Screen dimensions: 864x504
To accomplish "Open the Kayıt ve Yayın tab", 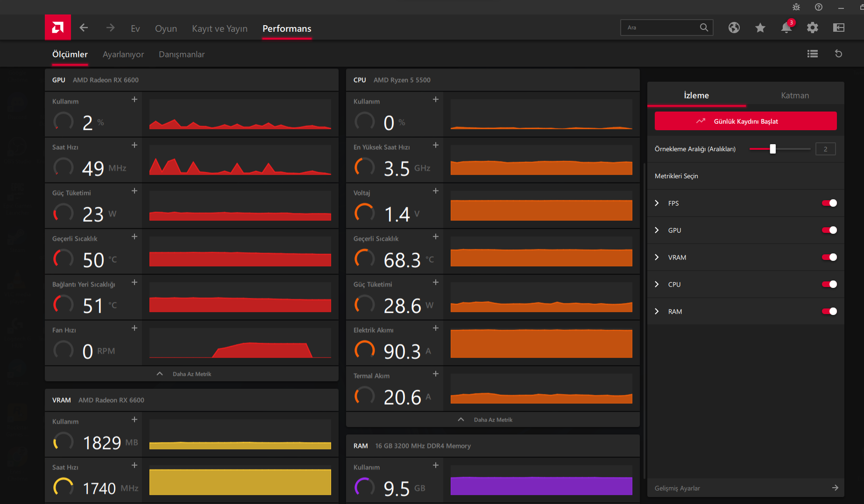I will coord(220,28).
